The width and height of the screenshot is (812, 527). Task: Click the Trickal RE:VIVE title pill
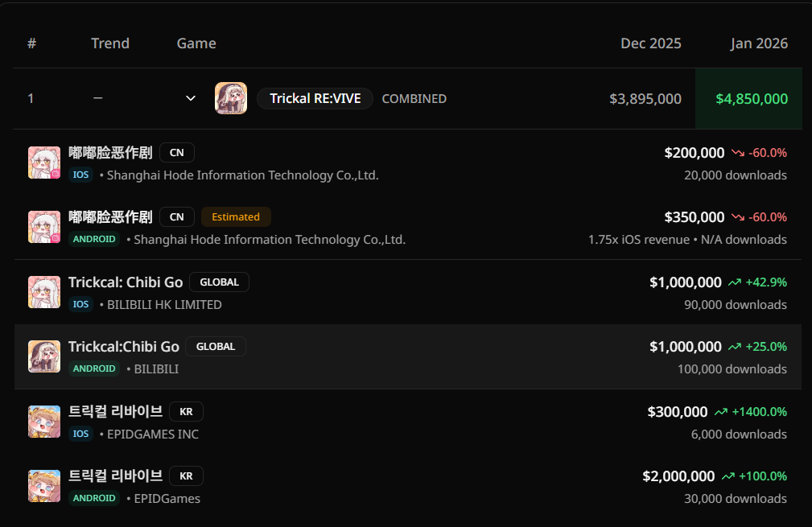pos(315,98)
